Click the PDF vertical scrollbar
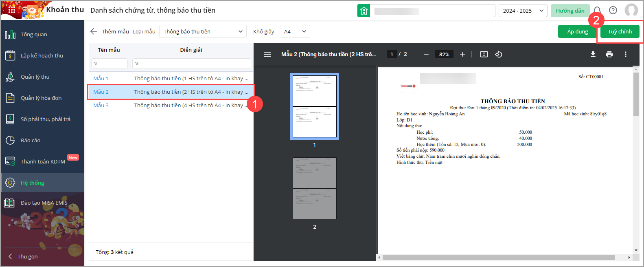The width and height of the screenshot is (644, 267). [636, 95]
